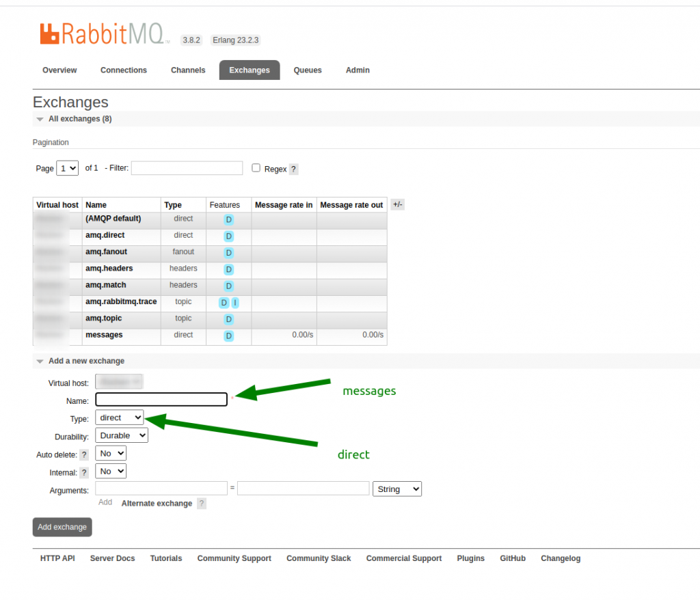Click the RabbitMQ logo
The height and width of the screenshot is (600, 700).
pos(105,34)
